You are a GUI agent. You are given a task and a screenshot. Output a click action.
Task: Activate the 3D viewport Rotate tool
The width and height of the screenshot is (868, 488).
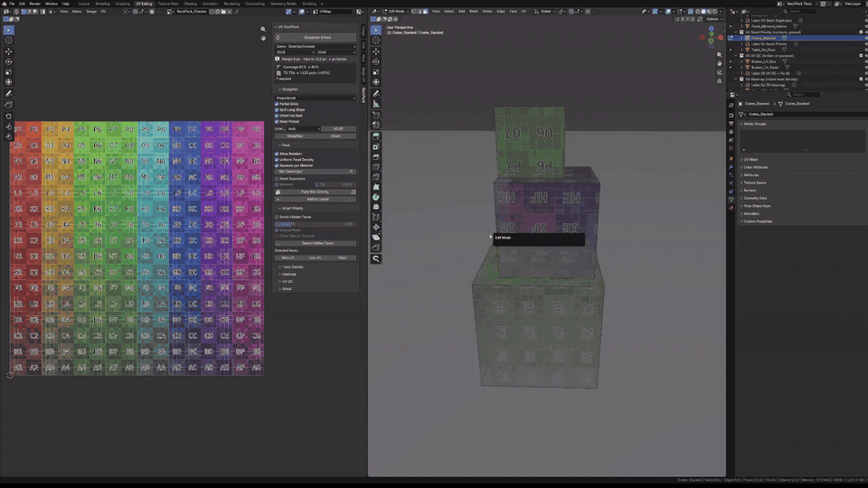376,62
